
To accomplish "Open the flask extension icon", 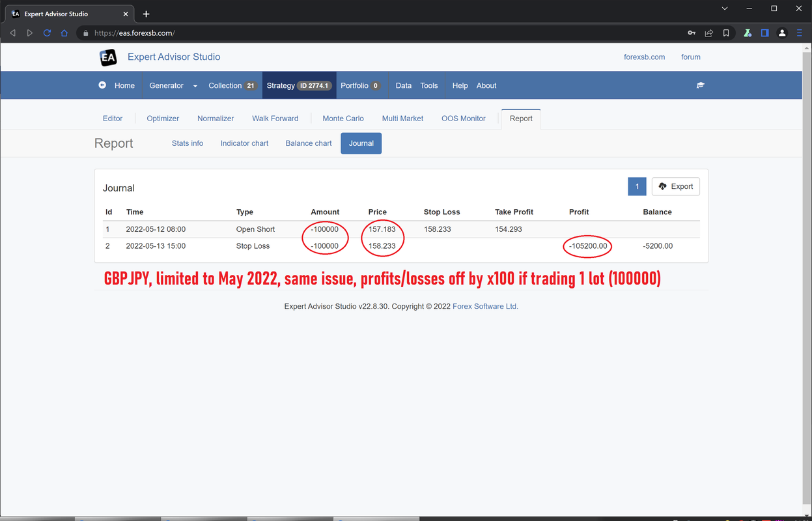I will pyautogui.click(x=748, y=33).
